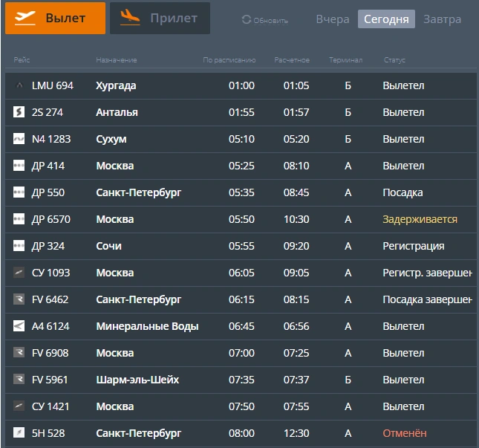Select flight number N4 1283
Viewport: 479px width, 448px height.
(51, 139)
